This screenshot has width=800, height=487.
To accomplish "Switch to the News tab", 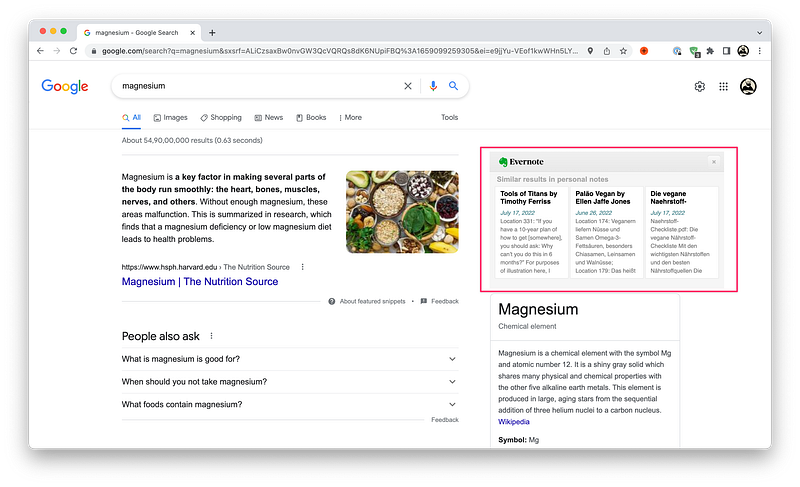I will click(x=268, y=118).
